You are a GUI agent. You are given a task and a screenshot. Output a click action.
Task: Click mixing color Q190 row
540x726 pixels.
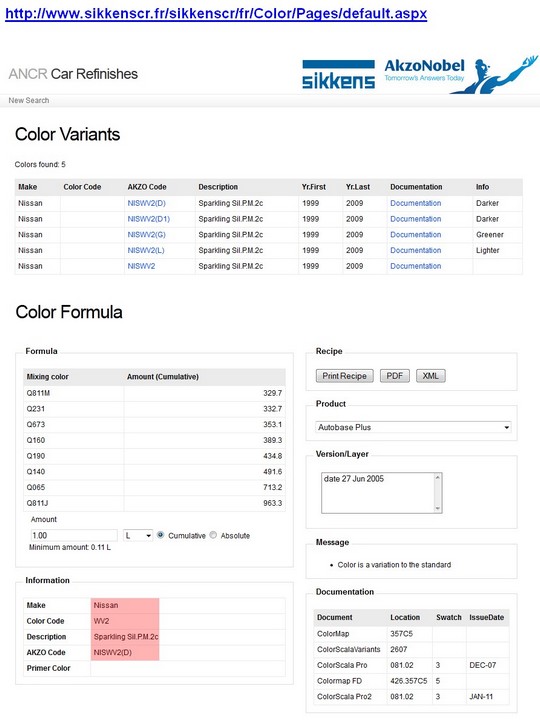pos(154,456)
